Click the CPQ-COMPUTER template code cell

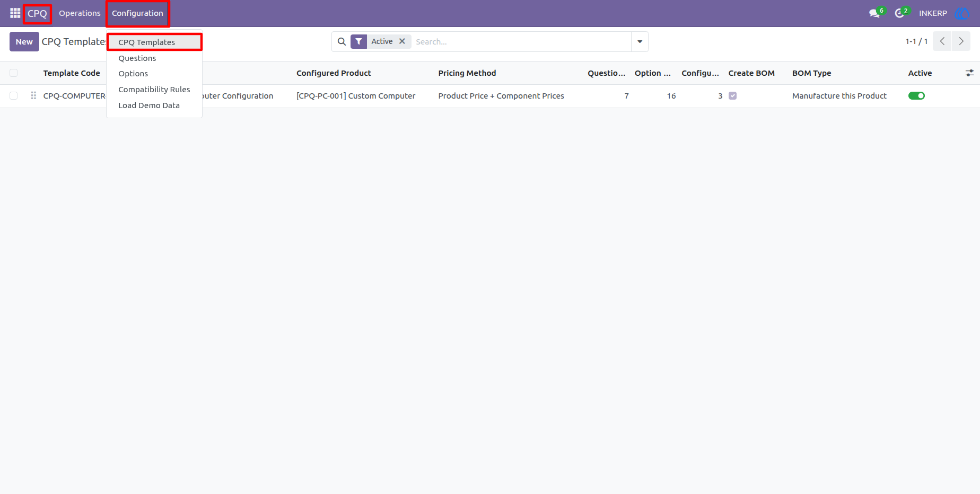pos(75,96)
